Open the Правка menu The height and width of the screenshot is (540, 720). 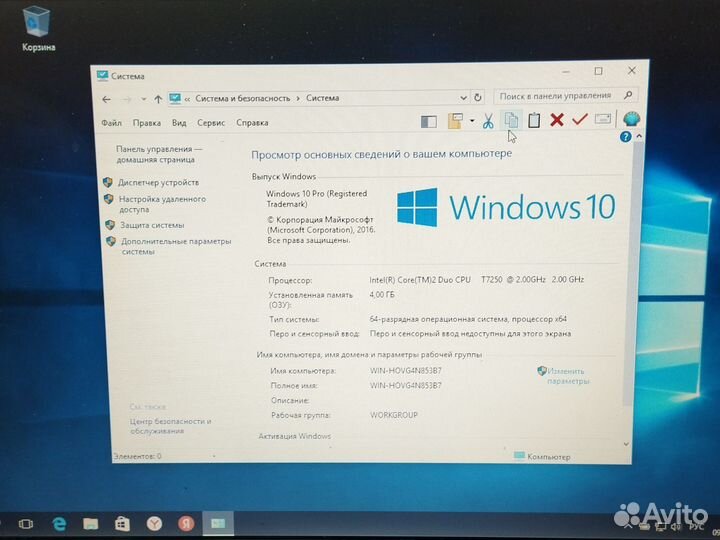point(146,123)
